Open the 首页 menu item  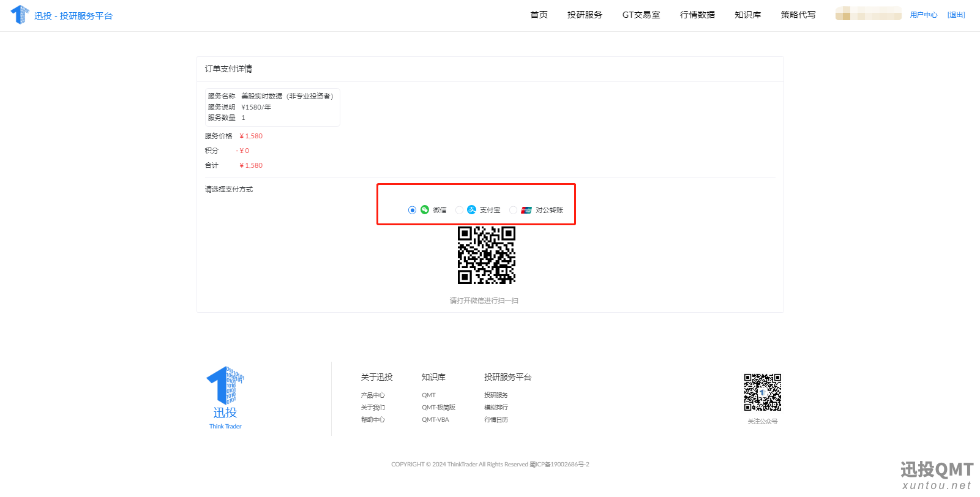tap(539, 15)
